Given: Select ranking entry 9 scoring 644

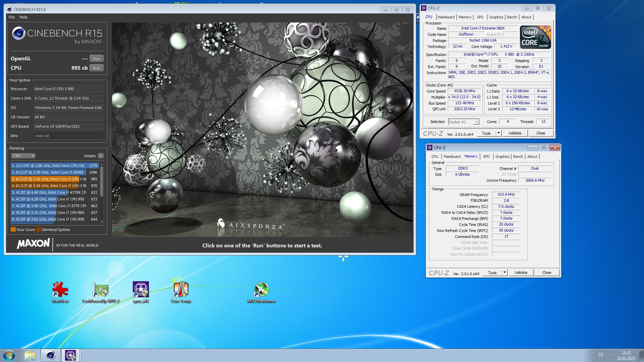Looking at the screenshot, I should coord(54,219).
